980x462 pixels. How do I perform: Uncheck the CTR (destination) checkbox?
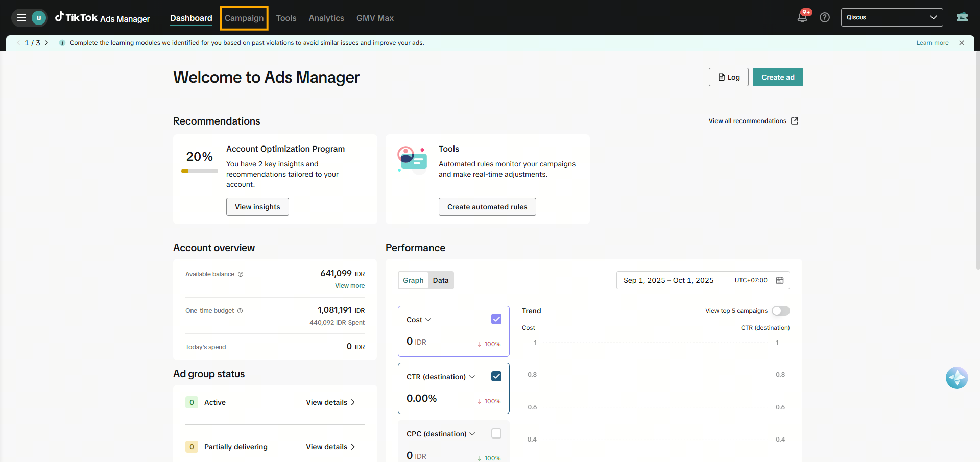click(x=496, y=376)
